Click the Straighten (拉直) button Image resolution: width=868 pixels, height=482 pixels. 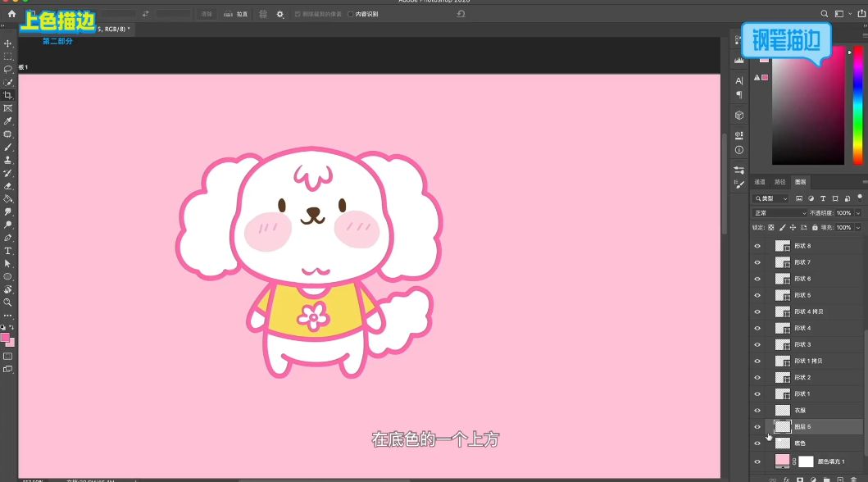click(236, 14)
